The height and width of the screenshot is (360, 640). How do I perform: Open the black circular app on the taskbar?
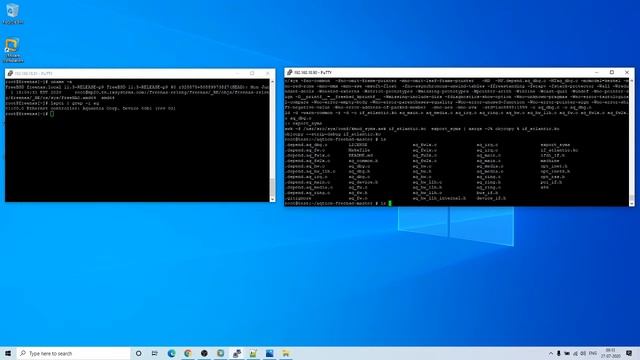[x=204, y=353]
